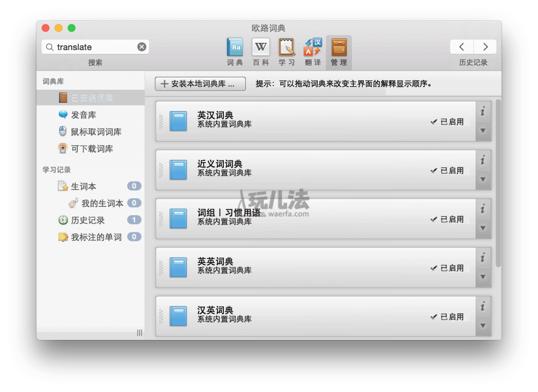
Task: Expand dropdown arrow for 近义词词典
Action: point(483,179)
